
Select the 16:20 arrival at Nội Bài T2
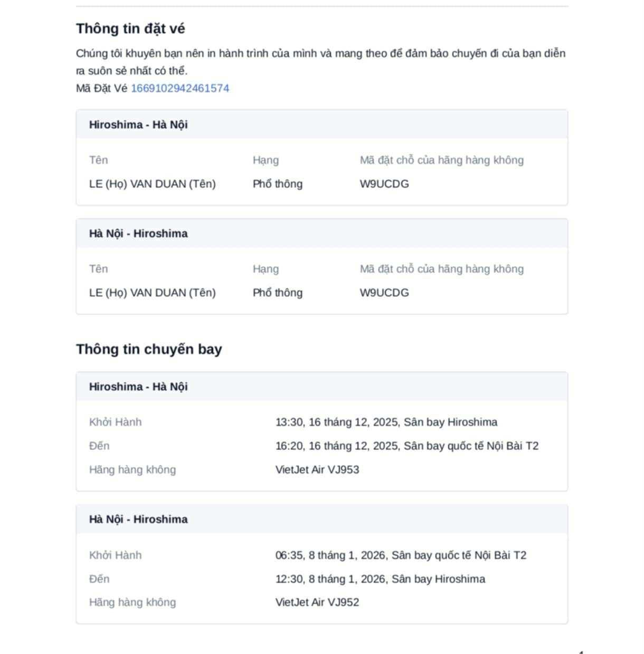(406, 446)
